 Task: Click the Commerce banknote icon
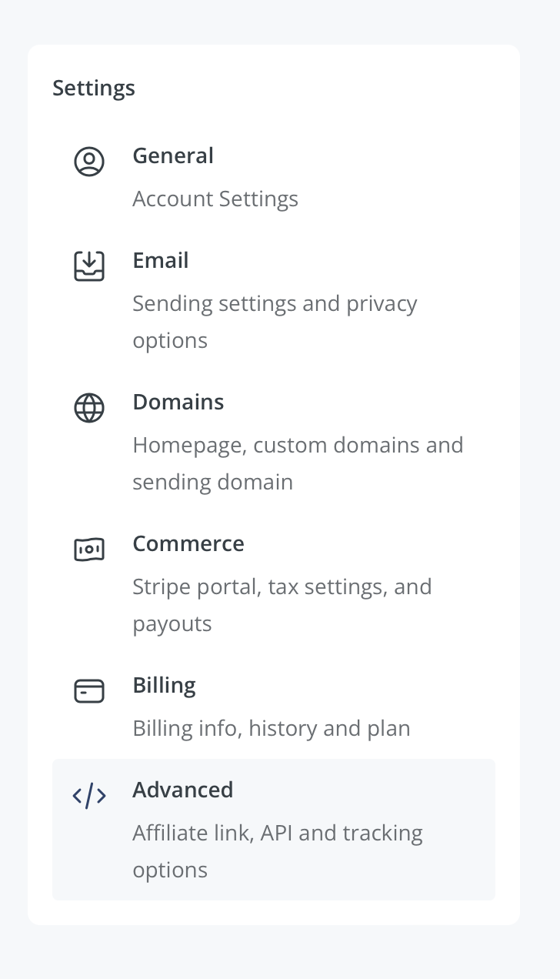click(x=89, y=550)
